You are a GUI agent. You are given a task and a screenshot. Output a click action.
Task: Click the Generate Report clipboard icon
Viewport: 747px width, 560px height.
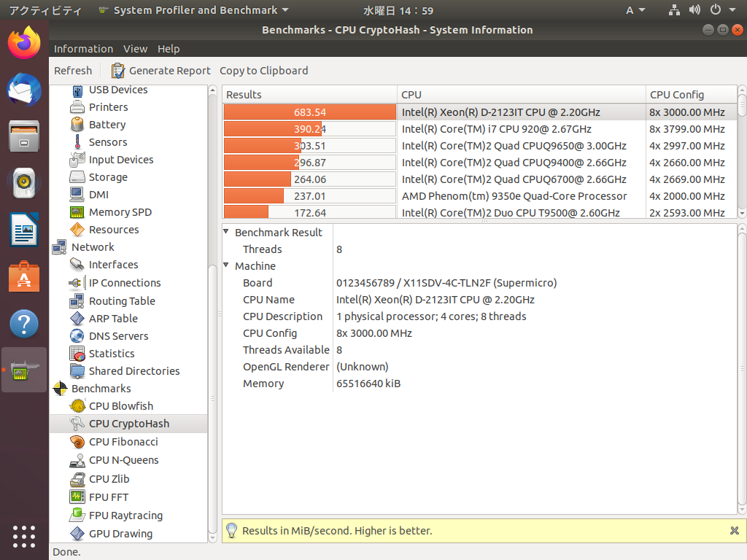click(117, 71)
